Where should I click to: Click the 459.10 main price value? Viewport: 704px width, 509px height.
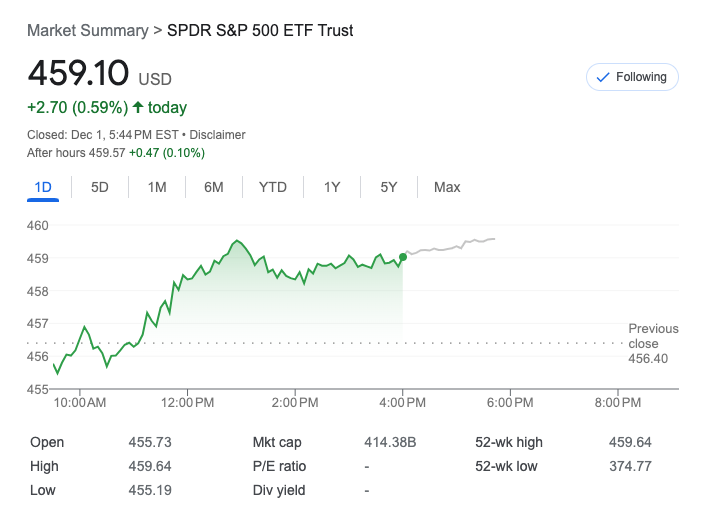point(78,74)
